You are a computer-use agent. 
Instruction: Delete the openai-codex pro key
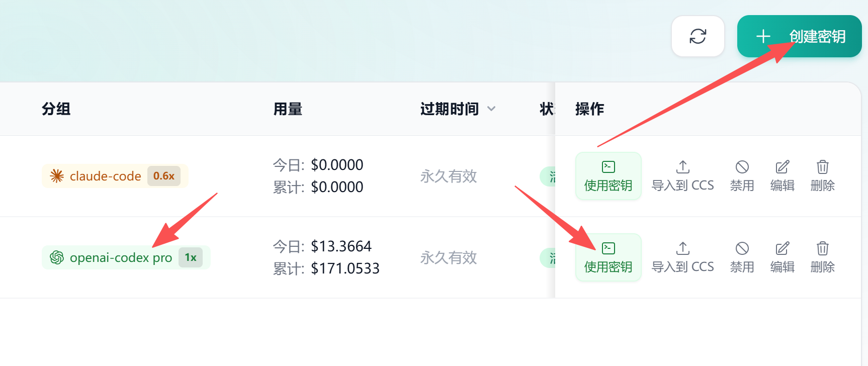(823, 257)
